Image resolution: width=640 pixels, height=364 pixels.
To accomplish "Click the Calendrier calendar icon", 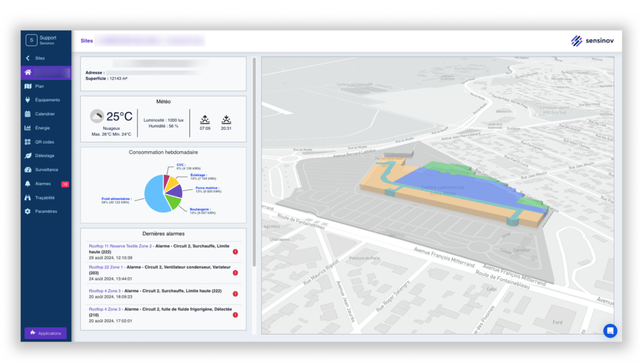I will pos(27,114).
